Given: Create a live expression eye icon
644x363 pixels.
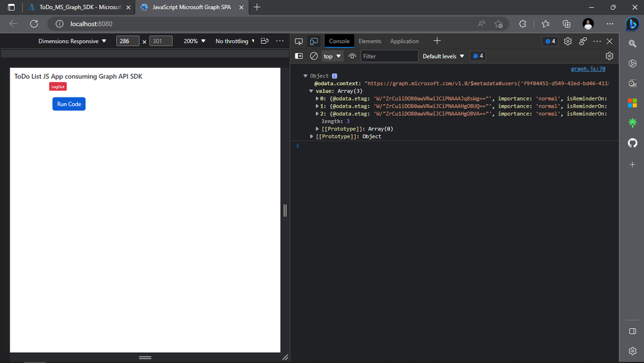Looking at the screenshot, I should [352, 56].
